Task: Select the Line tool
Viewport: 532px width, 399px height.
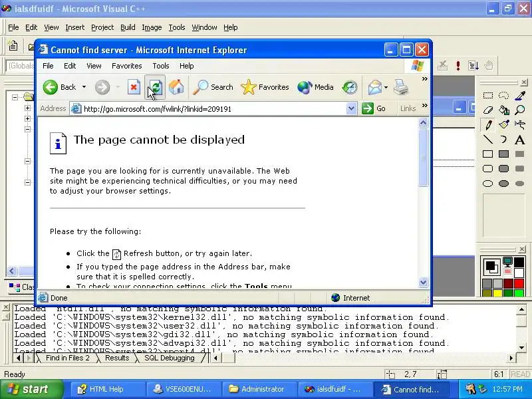Action: click(x=488, y=140)
